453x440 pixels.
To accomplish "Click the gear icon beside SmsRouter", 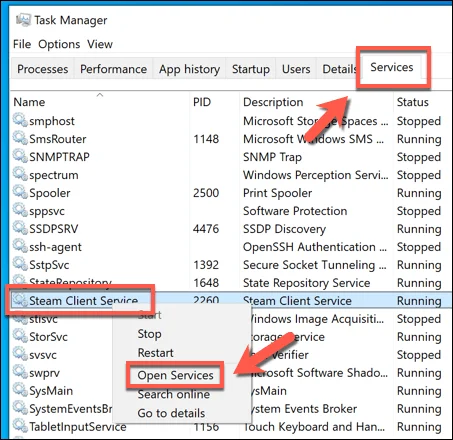I will pyautogui.click(x=20, y=138).
